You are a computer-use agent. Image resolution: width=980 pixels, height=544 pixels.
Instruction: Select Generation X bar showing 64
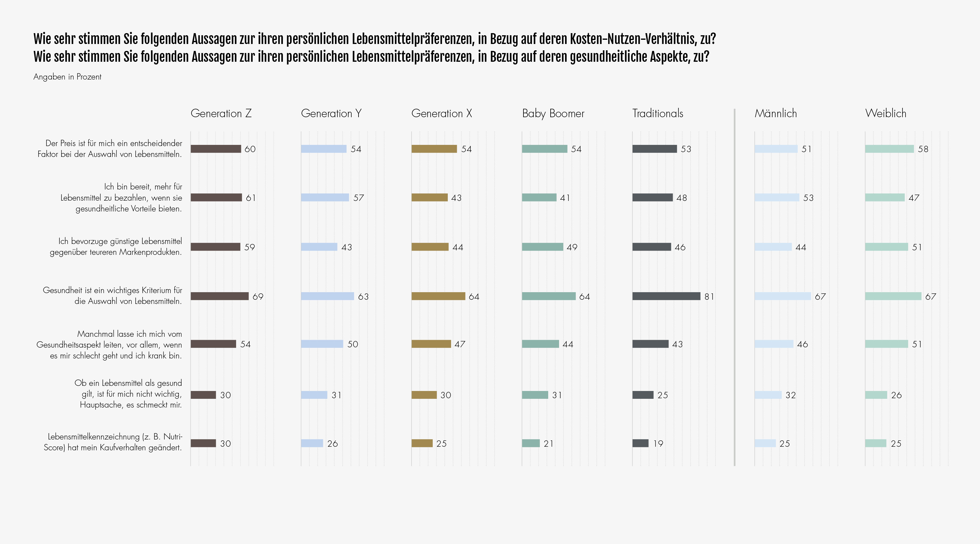438,296
